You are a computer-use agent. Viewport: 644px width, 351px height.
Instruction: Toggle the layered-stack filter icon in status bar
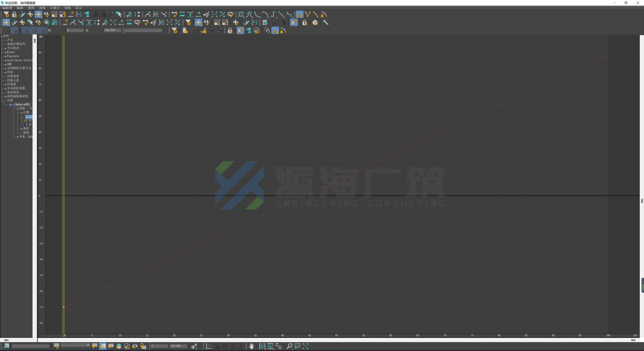pyautogui.click(x=119, y=346)
